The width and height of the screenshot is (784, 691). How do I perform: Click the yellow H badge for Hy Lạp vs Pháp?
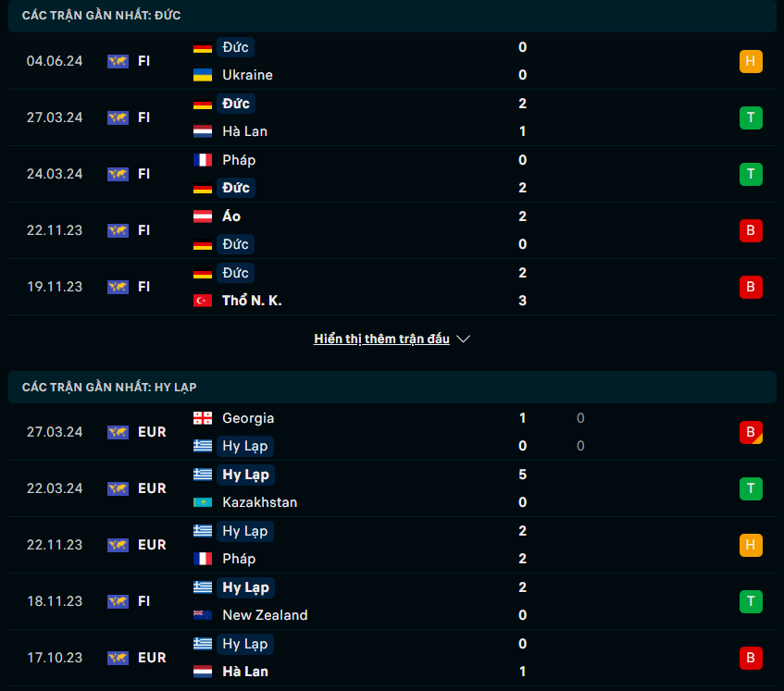pos(751,545)
